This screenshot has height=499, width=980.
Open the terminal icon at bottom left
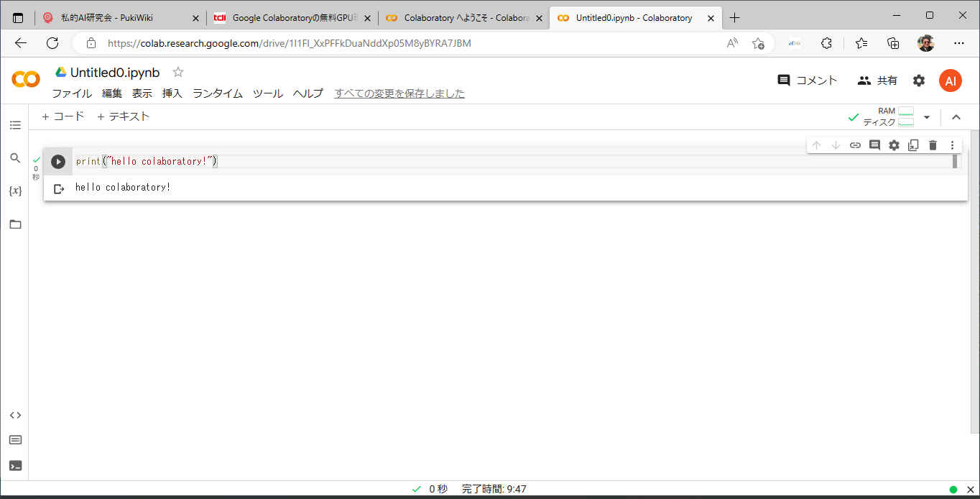click(15, 465)
